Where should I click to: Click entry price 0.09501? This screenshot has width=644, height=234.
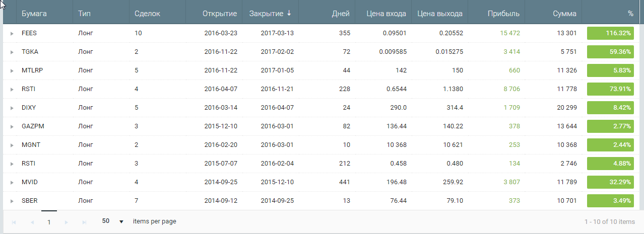click(x=394, y=33)
